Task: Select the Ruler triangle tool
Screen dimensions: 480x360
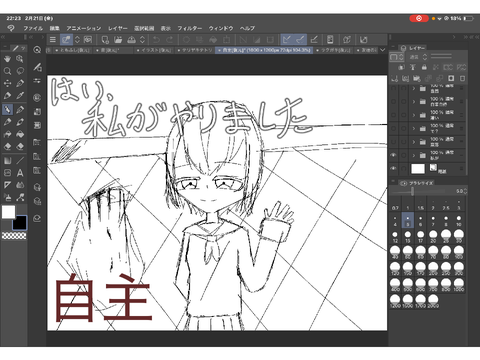Action: (x=7, y=185)
